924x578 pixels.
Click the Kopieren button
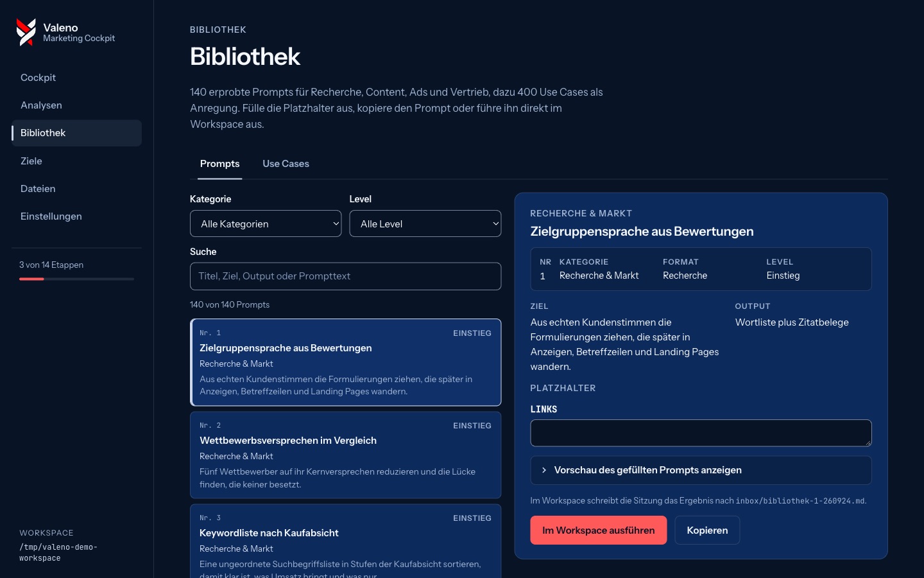(707, 530)
